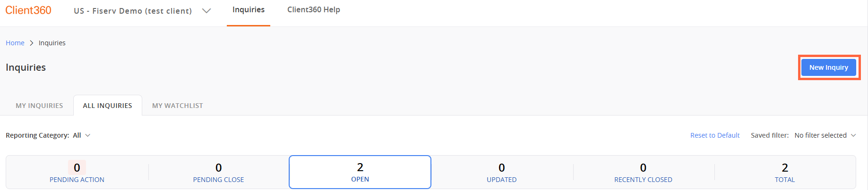The width and height of the screenshot is (868, 190).
Task: Create a New Inquiry
Action: [829, 67]
